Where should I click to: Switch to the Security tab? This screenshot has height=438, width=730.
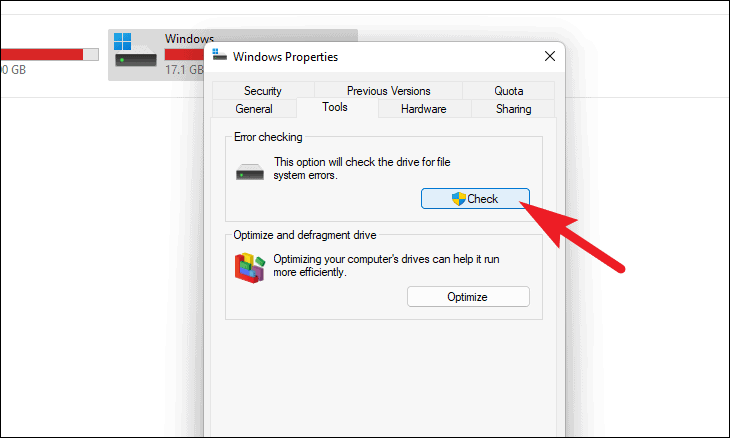(x=263, y=91)
